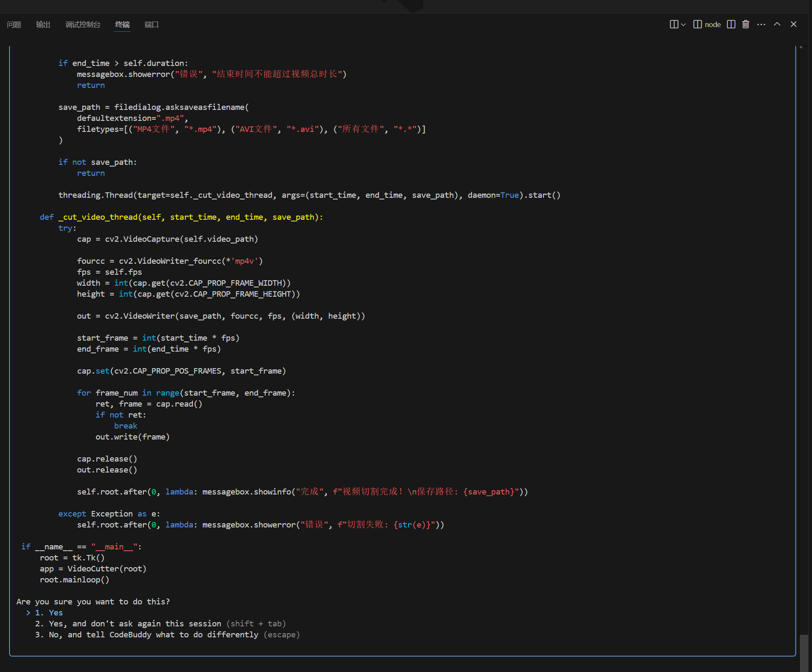Open the 端口 tab

pos(151,25)
